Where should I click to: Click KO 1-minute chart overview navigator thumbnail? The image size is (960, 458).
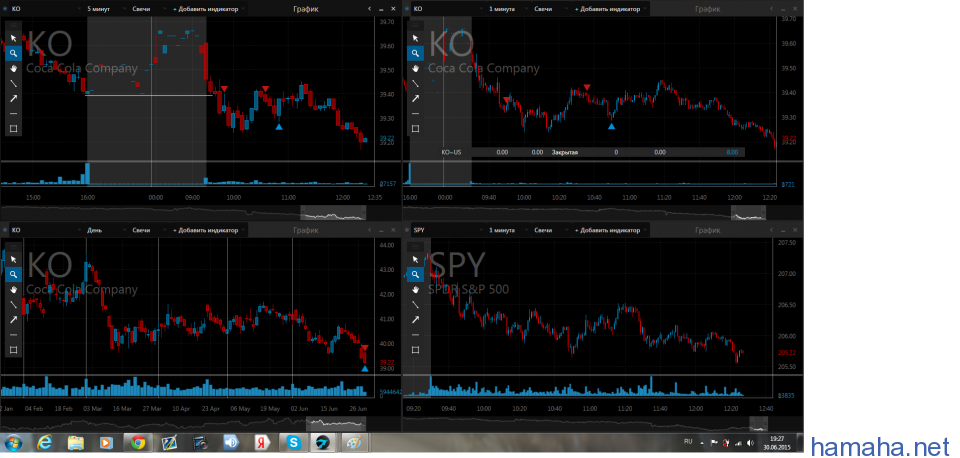point(749,213)
